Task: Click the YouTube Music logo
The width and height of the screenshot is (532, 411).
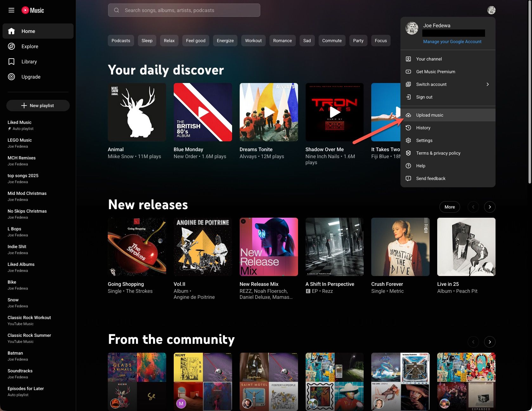Action: pos(33,10)
